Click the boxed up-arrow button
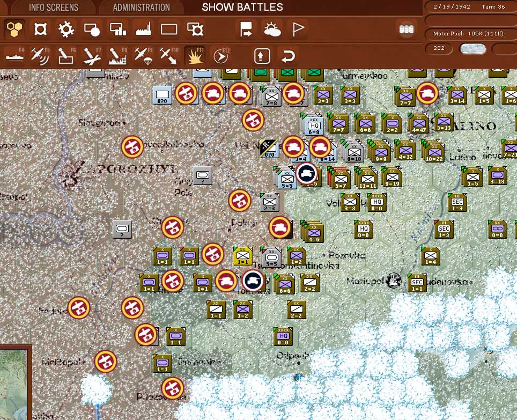This screenshot has width=517, height=420. click(262, 56)
